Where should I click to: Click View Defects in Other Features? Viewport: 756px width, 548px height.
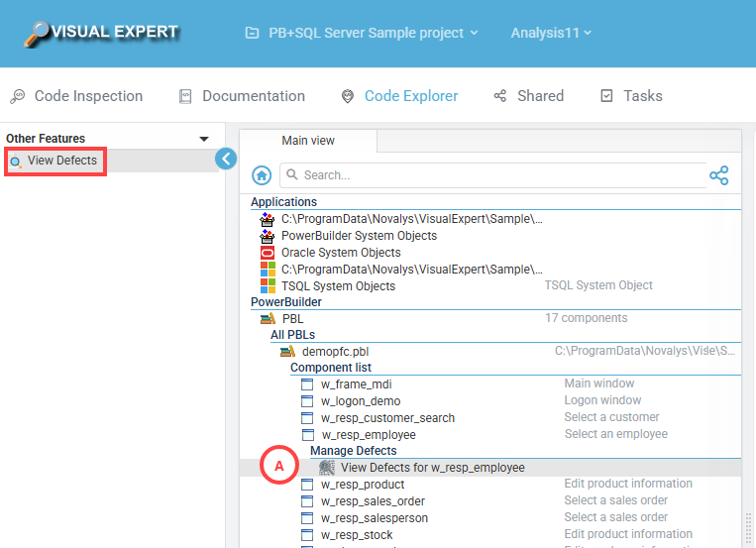coord(61,161)
